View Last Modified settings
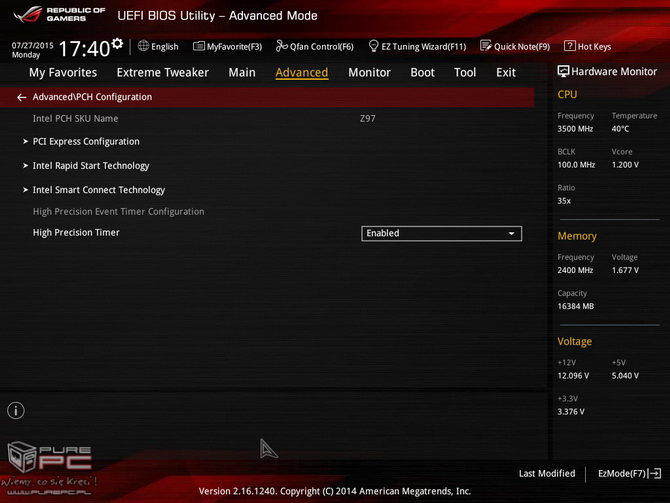 pos(547,474)
